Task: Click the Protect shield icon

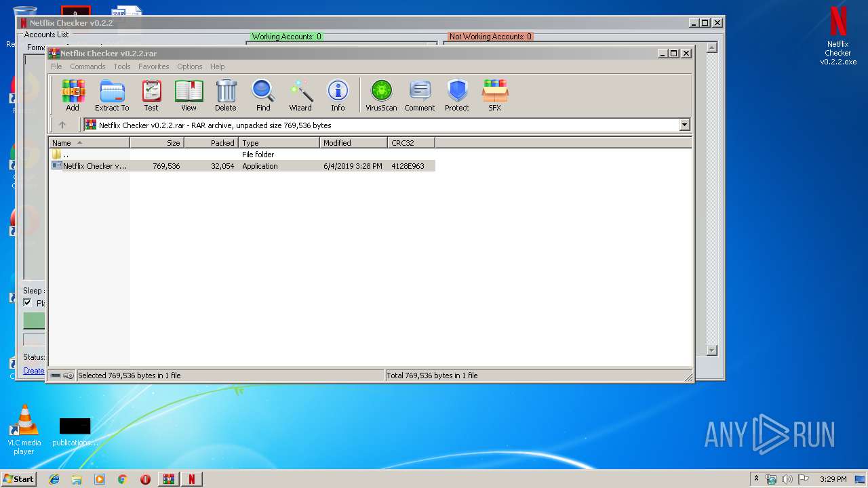Action: (x=457, y=95)
